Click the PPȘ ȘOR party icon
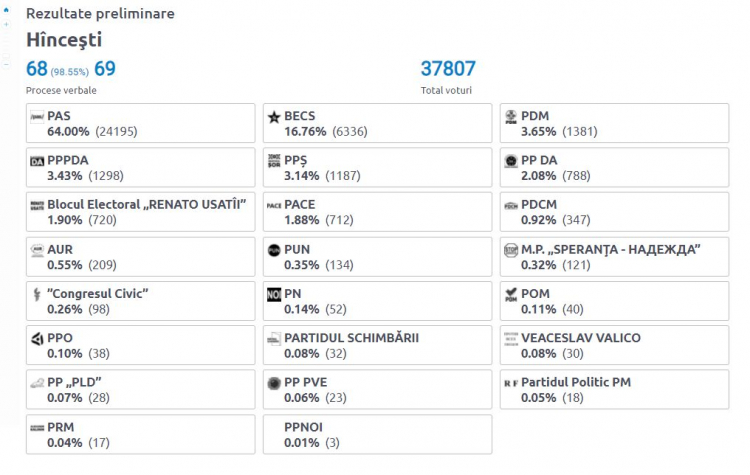The width and height of the screenshot is (750, 475). tap(274, 161)
